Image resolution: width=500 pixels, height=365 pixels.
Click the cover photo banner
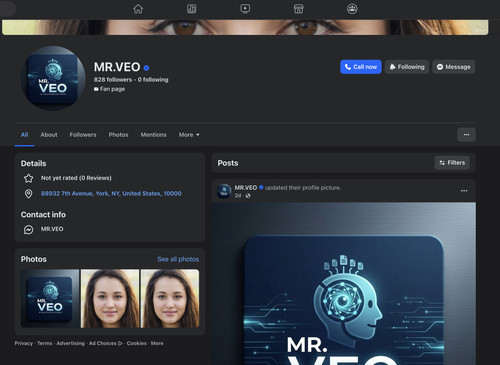point(245,27)
